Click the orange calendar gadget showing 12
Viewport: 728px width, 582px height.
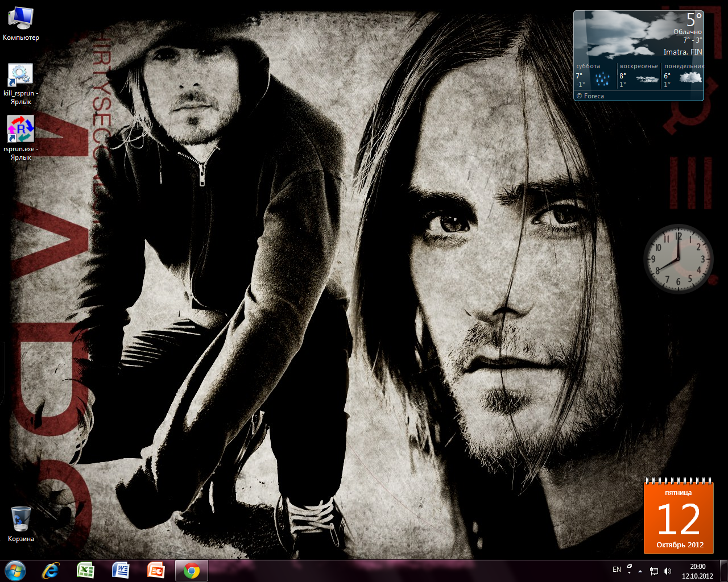tap(679, 518)
